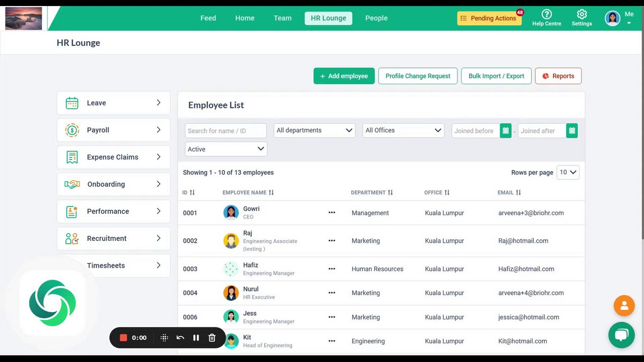Click the company logo thumbnail

[x=24, y=19]
